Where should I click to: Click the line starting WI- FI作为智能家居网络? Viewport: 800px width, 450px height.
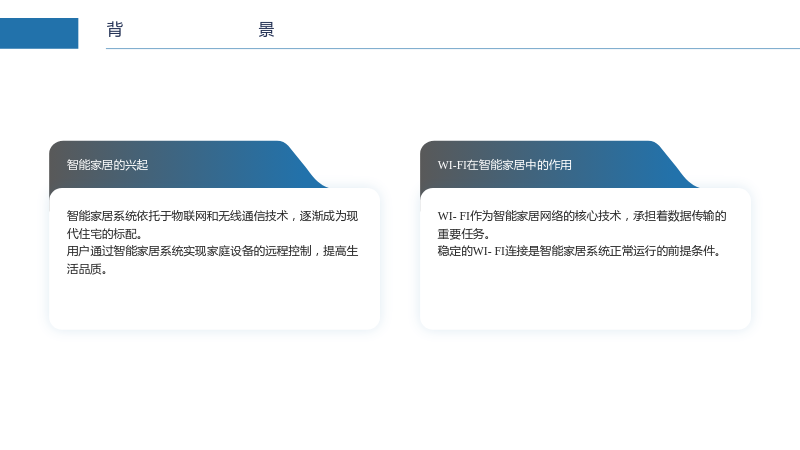coord(582,216)
